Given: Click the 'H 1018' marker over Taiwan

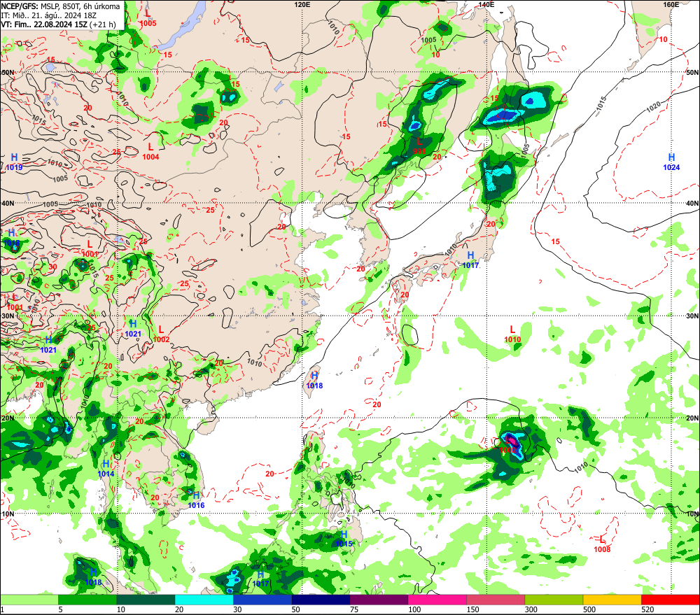Looking at the screenshot, I should point(314,380).
